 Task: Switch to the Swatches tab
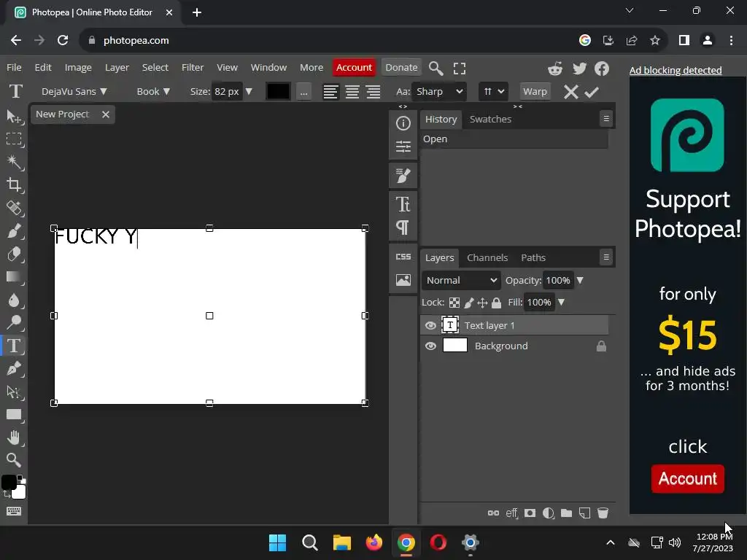[490, 119]
